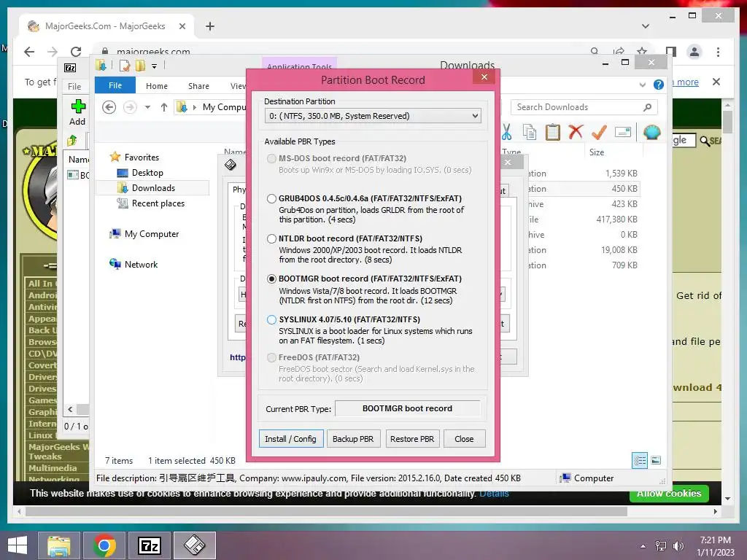Click 1,539 KB file size row
This screenshot has width=747, height=560.
coord(622,174)
